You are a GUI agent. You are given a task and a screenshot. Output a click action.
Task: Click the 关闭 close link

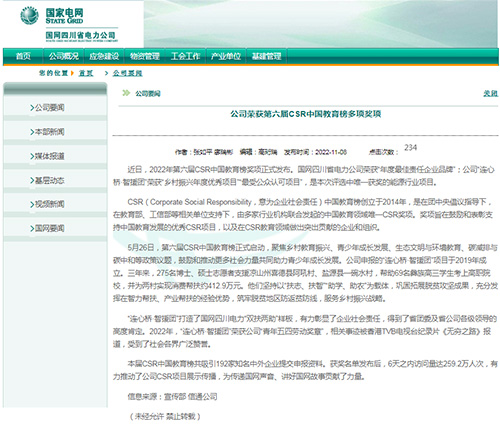490,94
